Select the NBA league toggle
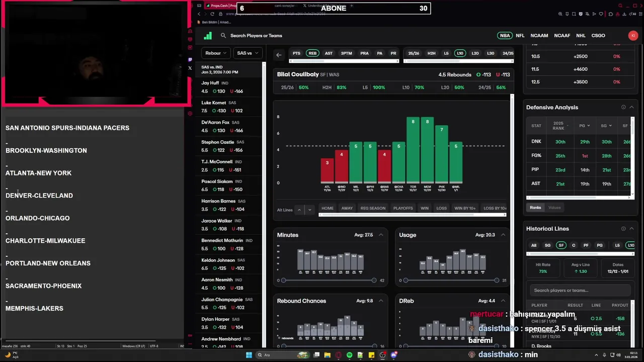This screenshot has width=644, height=362. [505, 36]
